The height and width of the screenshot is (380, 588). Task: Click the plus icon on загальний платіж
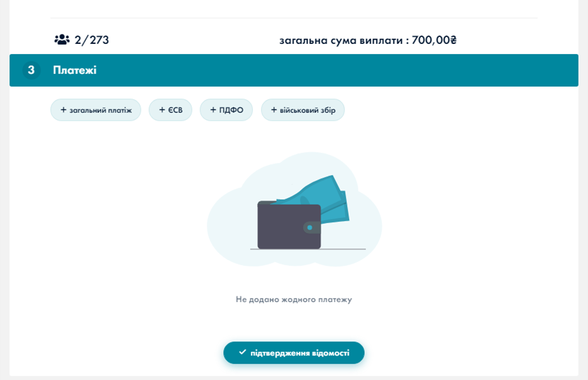click(x=63, y=110)
